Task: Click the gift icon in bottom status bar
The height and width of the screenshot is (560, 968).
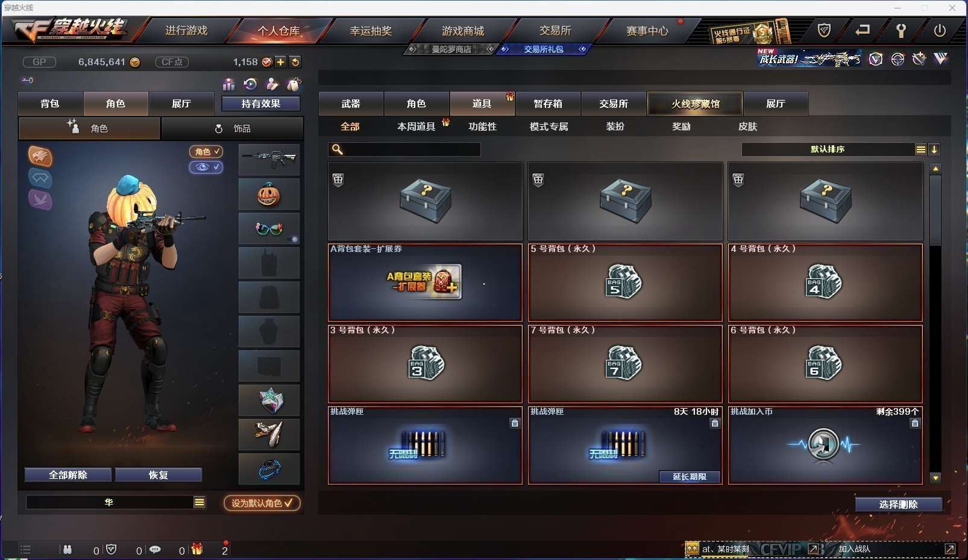Action: [197, 549]
